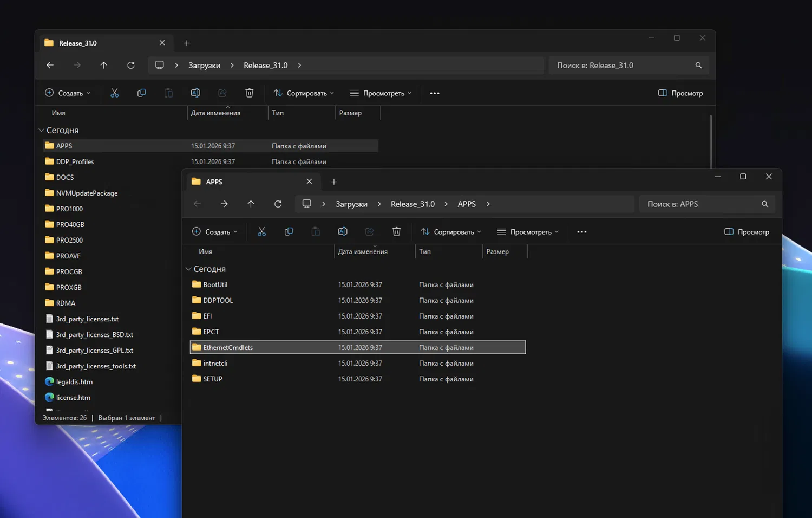Image resolution: width=812 pixels, height=518 pixels.
Task: Click the scrollbar in Release_31.0 file list
Action: pyautogui.click(x=711, y=141)
